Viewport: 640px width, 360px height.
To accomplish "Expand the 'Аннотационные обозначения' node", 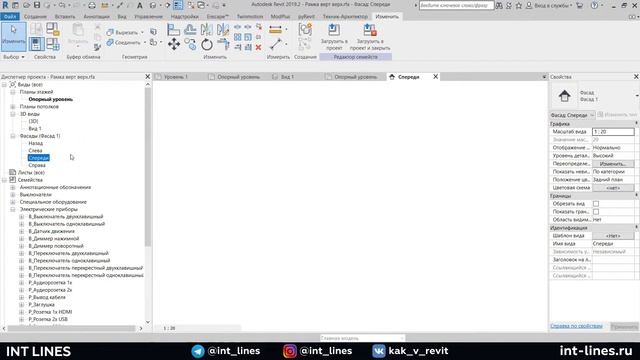I will point(13,187).
